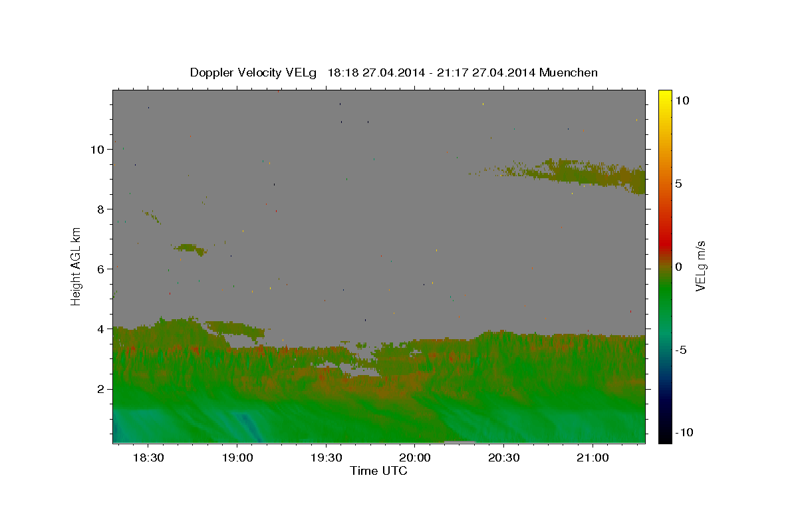Click the '18:30' time tick label
The width and height of the screenshot is (798, 532).
[148, 458]
